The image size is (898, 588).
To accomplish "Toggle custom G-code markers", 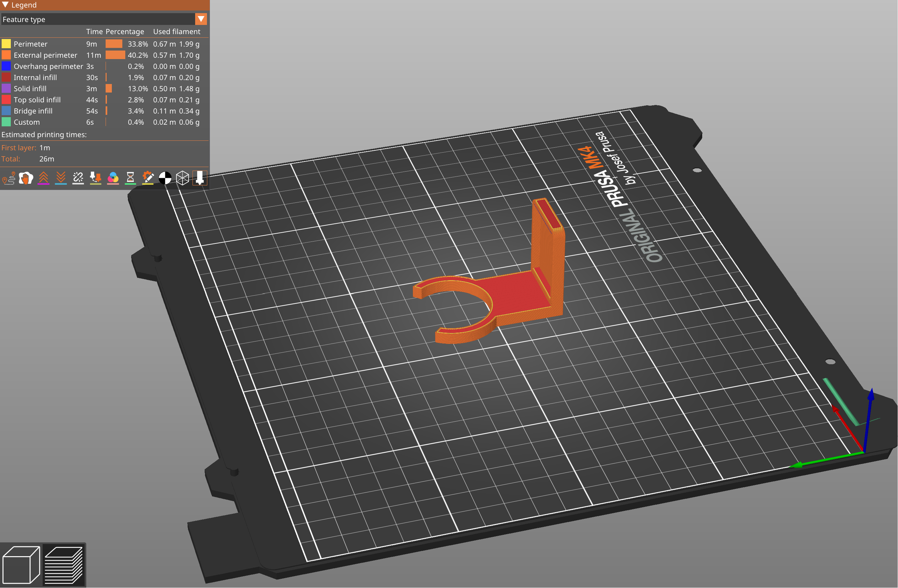I will click(148, 178).
